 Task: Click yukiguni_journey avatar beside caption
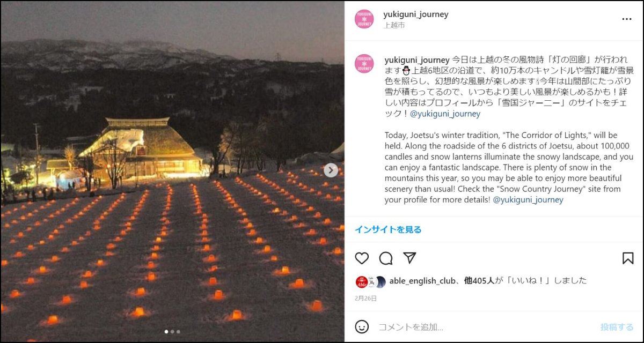click(364, 64)
